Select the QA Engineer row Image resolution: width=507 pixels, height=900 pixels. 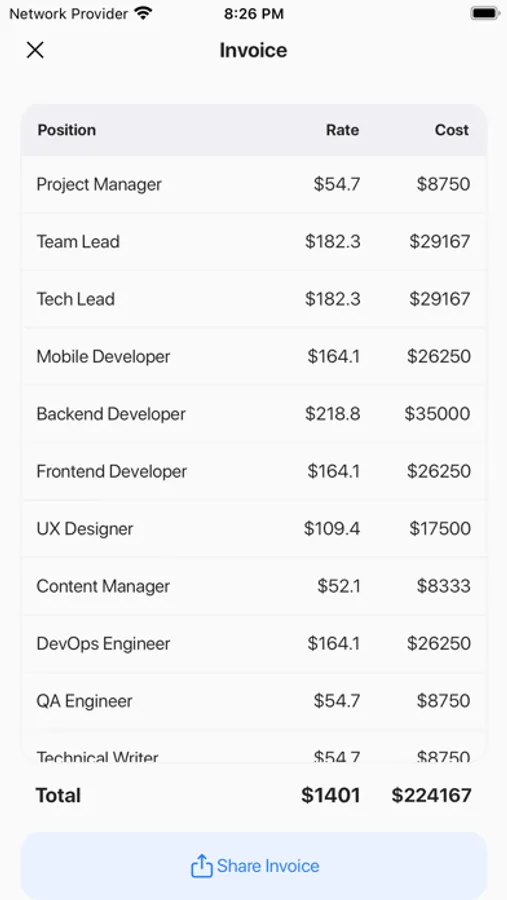coord(254,701)
